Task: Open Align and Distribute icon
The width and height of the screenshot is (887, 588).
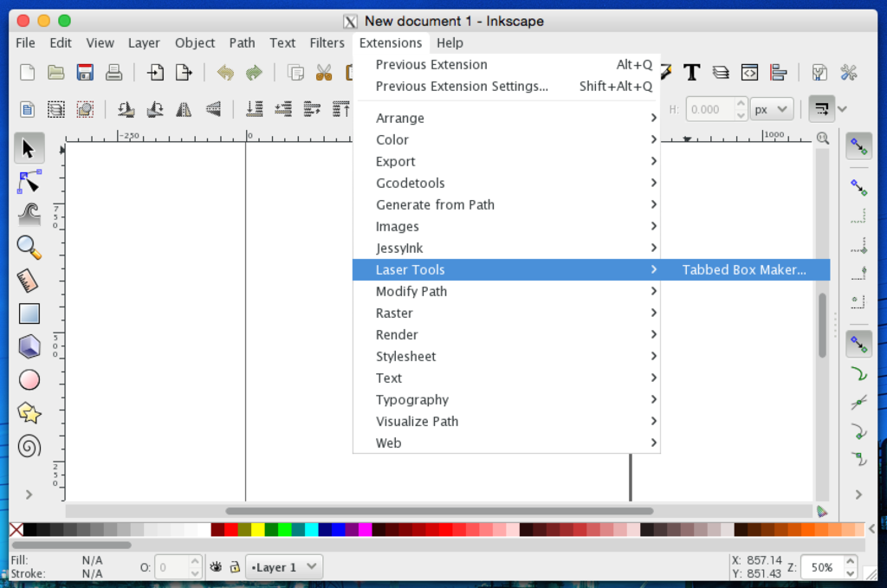Action: [779, 73]
